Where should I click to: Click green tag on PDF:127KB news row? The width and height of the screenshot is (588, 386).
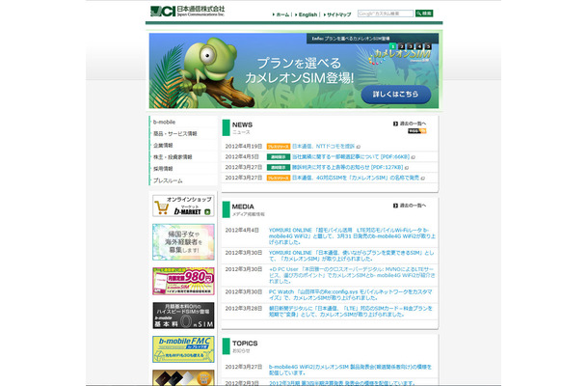(279, 168)
